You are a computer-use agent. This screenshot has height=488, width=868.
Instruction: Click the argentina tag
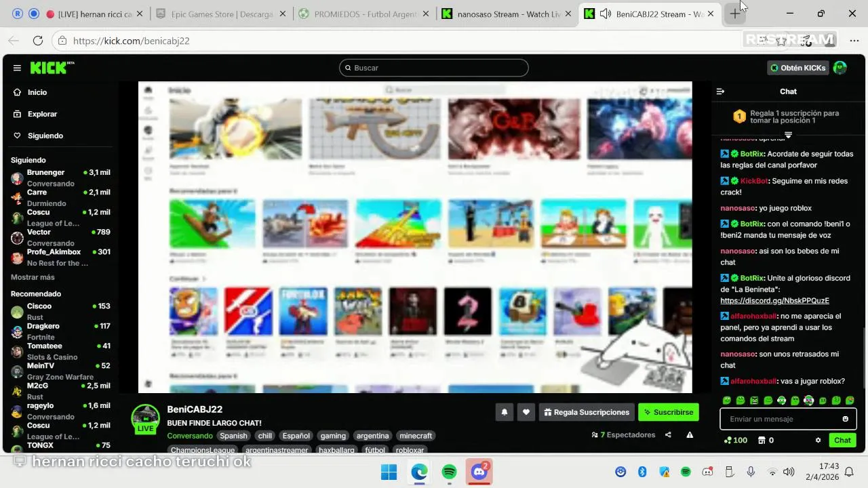point(372,436)
